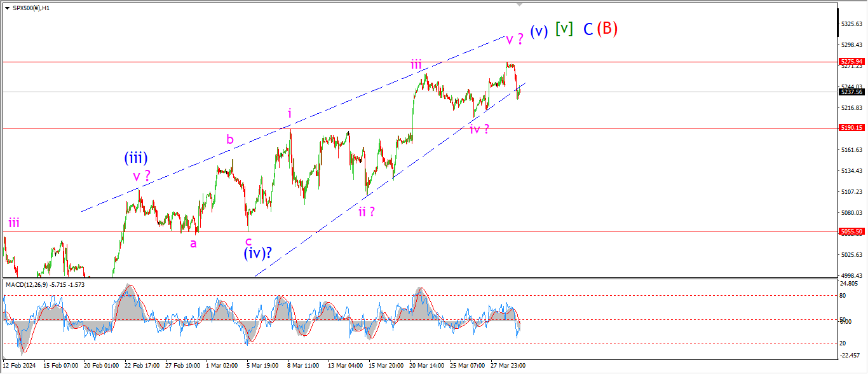
Task: Click the magenta 'ii ?' wave label
Action: [366, 212]
